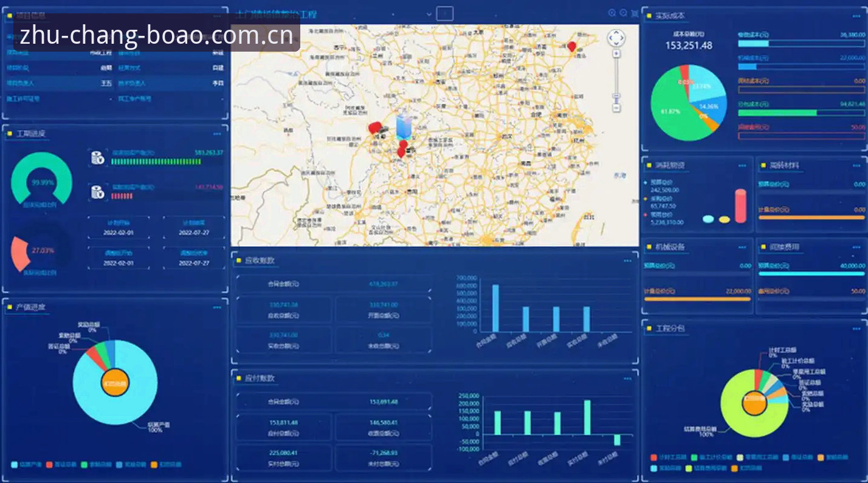Click the negative bar in 应付账款 chart
Screen dimensions: 868x483
[617, 440]
